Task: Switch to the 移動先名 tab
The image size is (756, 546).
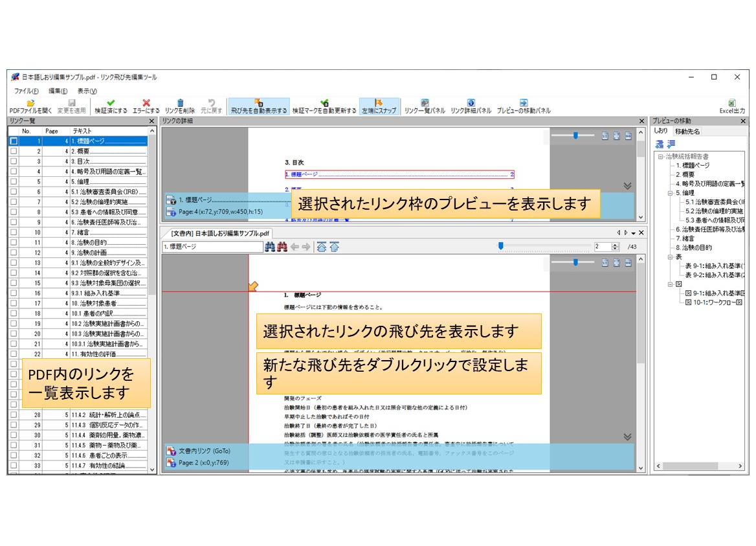Action: click(x=687, y=131)
